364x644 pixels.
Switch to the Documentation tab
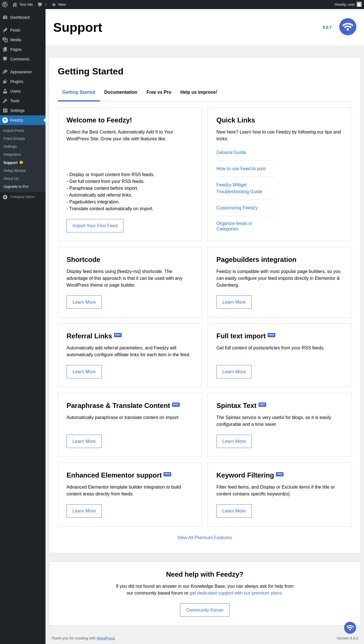click(121, 92)
